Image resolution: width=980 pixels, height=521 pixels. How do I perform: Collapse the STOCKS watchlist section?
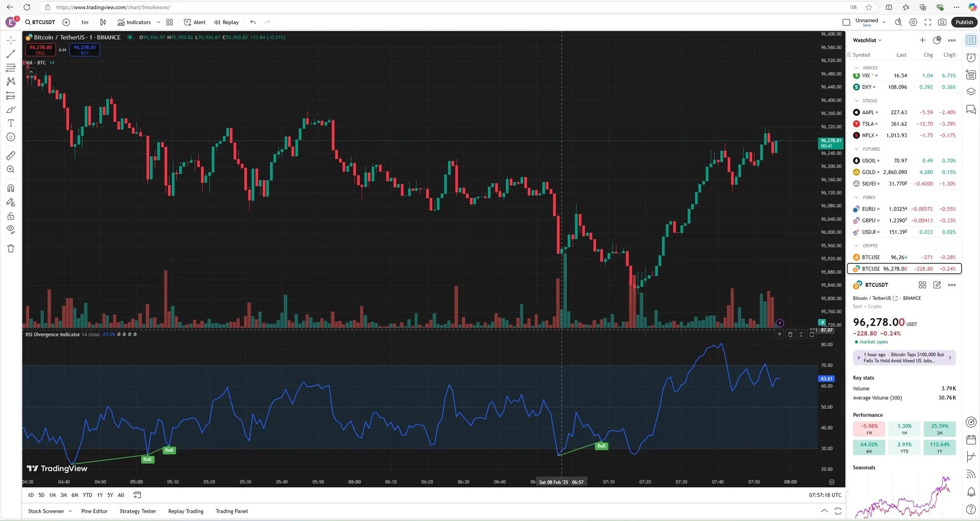coord(856,101)
